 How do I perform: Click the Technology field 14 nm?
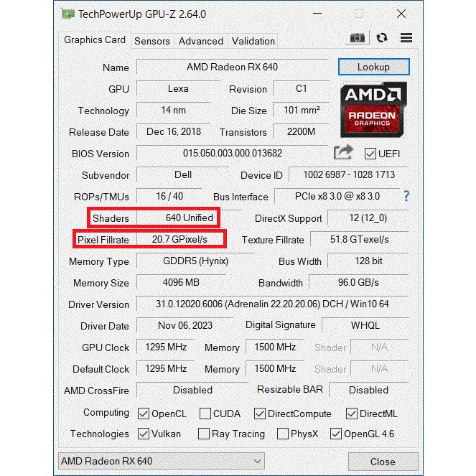point(173,110)
